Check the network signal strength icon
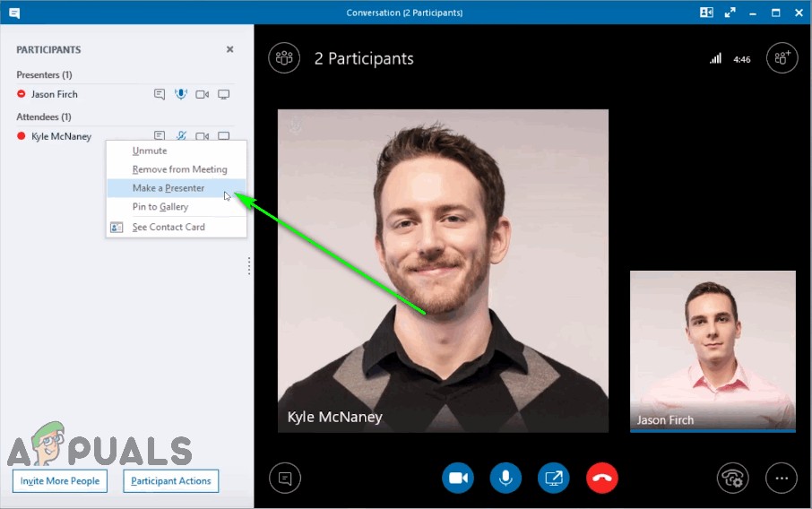Screen dimensions: 812x509 (716, 58)
